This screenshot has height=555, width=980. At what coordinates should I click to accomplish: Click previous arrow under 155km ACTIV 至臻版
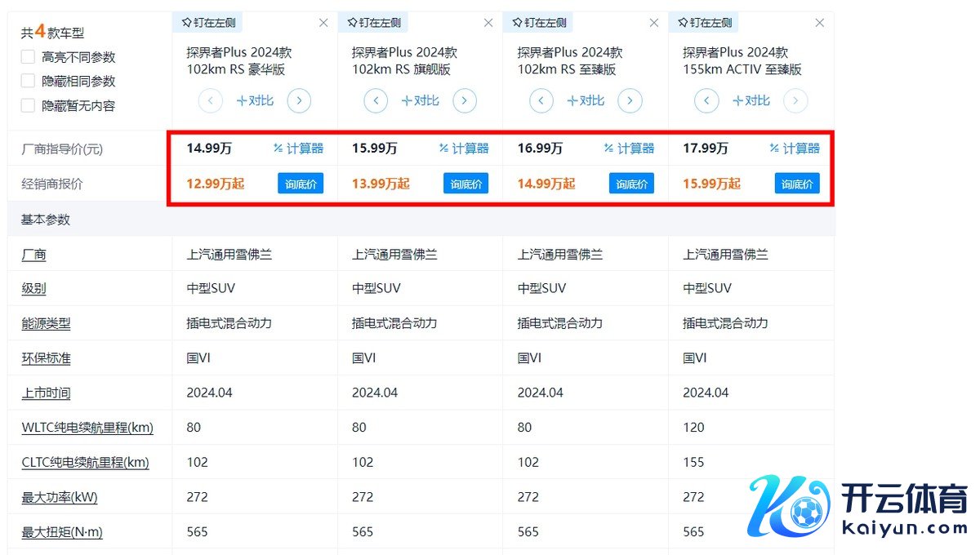[706, 101]
